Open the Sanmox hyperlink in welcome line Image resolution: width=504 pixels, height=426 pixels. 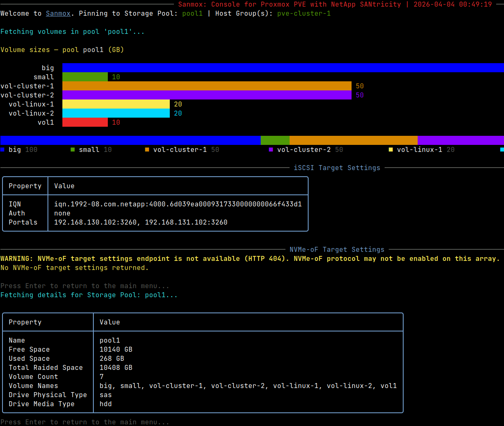point(58,14)
